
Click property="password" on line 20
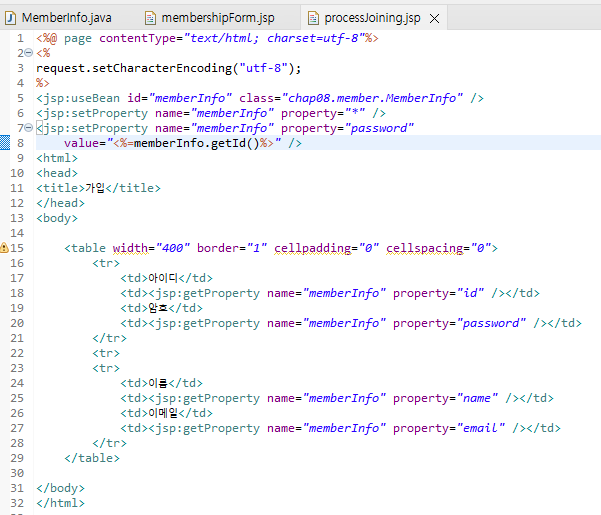(x=460, y=323)
